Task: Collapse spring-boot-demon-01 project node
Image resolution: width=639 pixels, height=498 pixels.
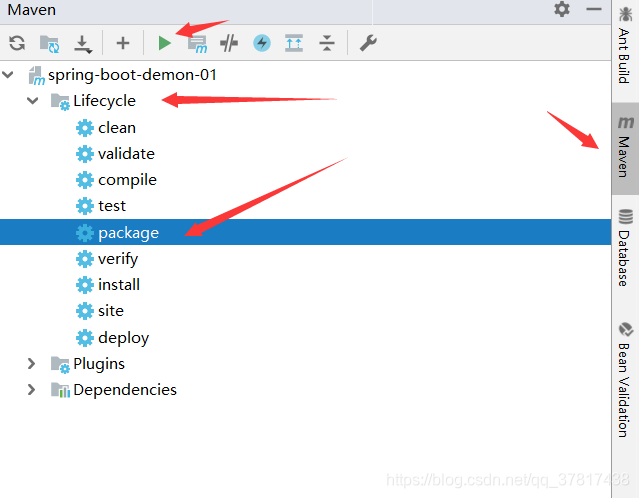Action: click(x=8, y=75)
